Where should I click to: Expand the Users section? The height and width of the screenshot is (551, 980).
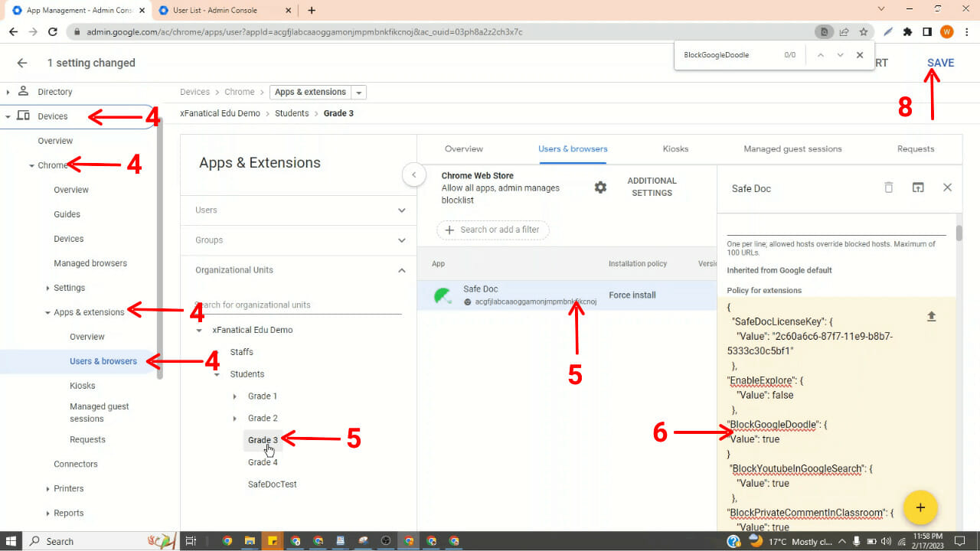401,210
